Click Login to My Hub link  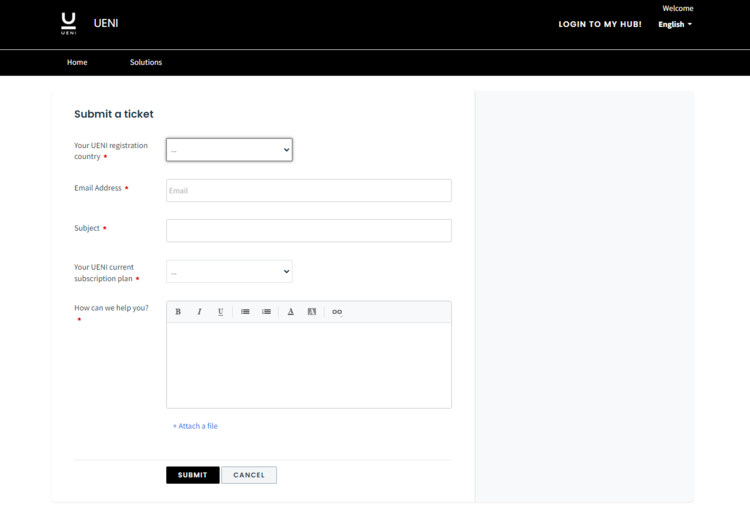pyautogui.click(x=600, y=24)
